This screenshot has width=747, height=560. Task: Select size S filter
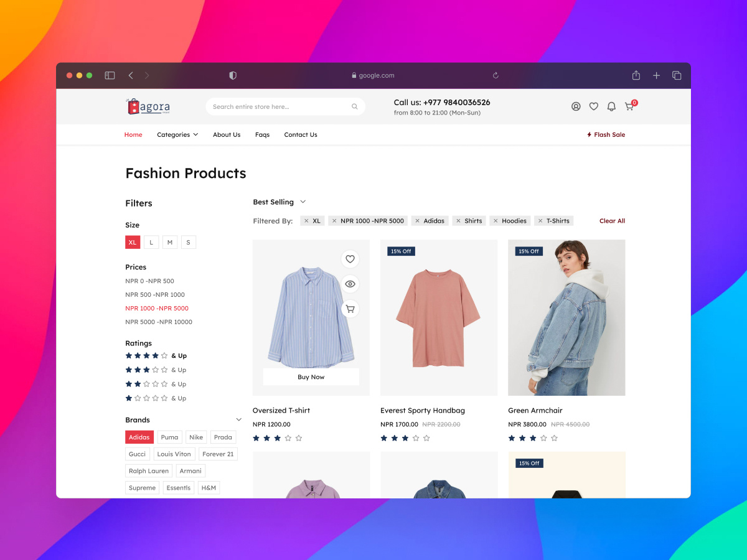pos(189,242)
